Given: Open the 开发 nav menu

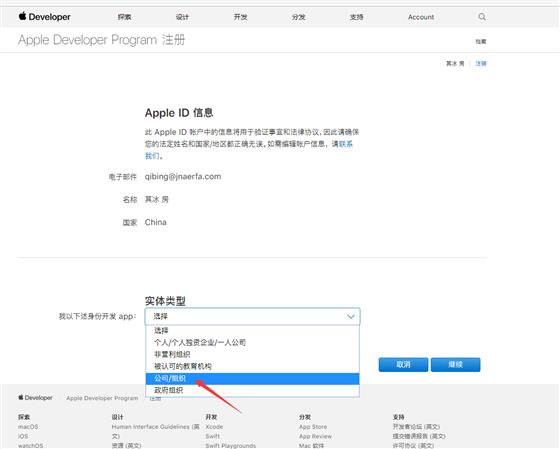Looking at the screenshot, I should coord(240,17).
